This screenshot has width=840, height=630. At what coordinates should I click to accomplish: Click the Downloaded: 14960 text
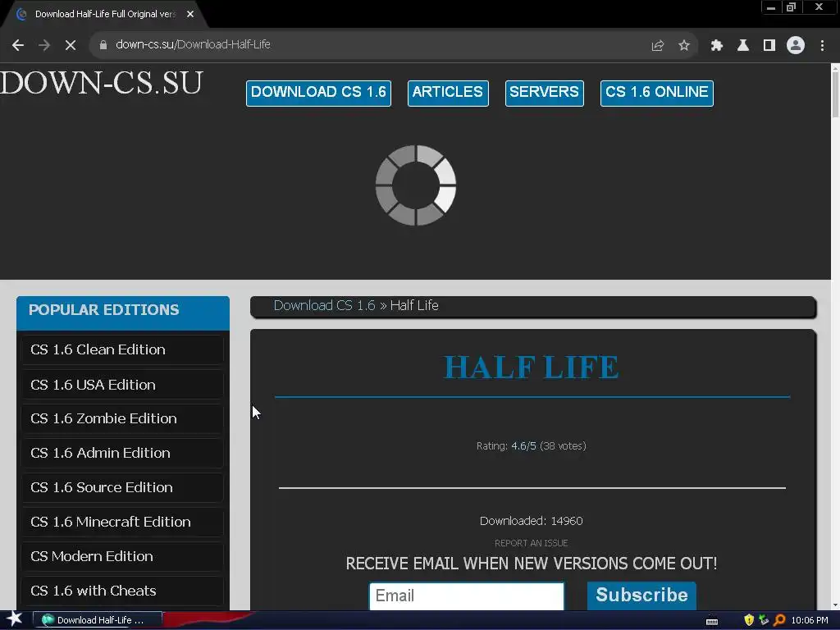coord(532,521)
